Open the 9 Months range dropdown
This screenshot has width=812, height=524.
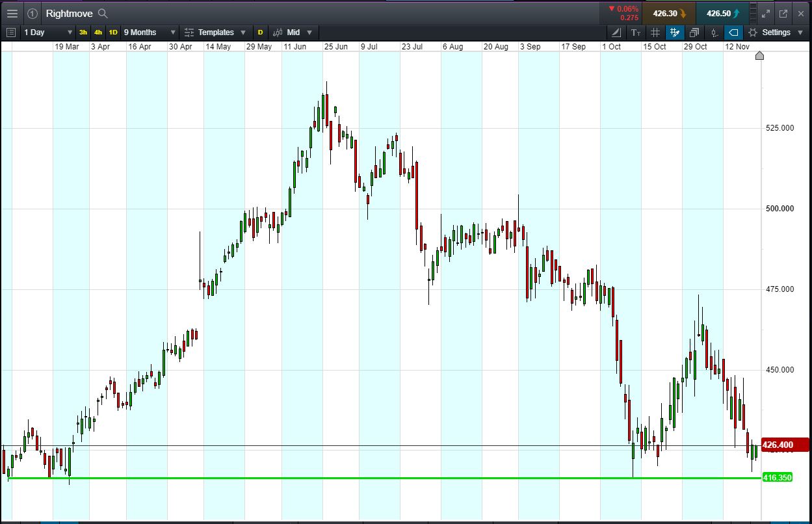[150, 32]
